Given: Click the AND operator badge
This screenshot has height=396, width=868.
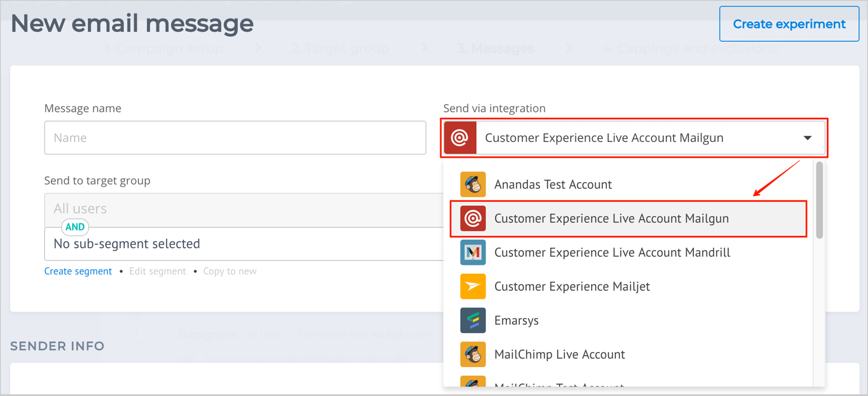Looking at the screenshot, I should pyautogui.click(x=75, y=227).
